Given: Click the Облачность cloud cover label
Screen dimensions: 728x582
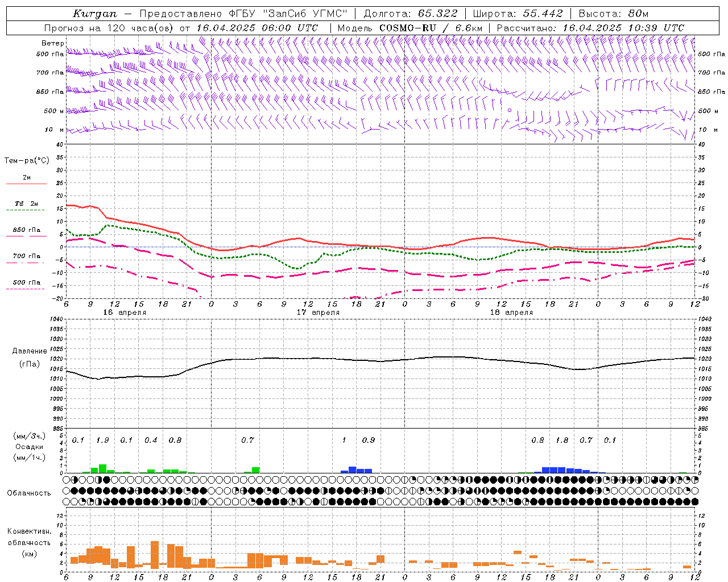Looking at the screenshot, I should tap(29, 493).
